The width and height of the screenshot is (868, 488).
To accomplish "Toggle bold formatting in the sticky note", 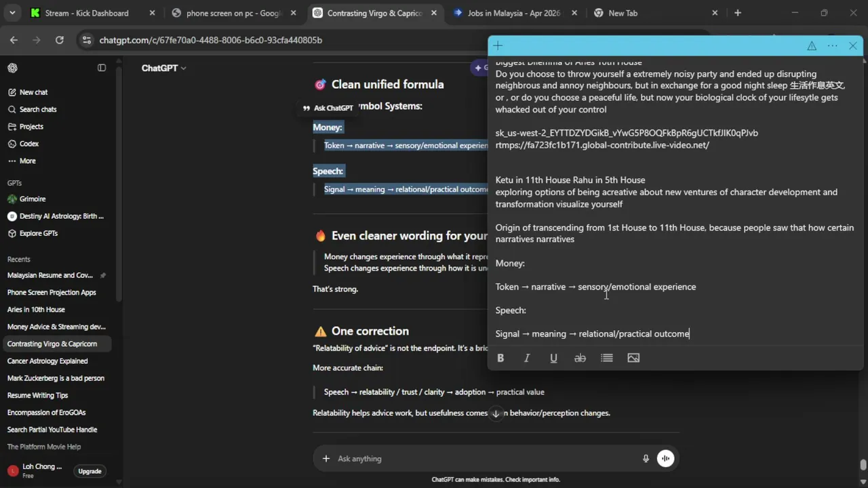I will coord(500,358).
